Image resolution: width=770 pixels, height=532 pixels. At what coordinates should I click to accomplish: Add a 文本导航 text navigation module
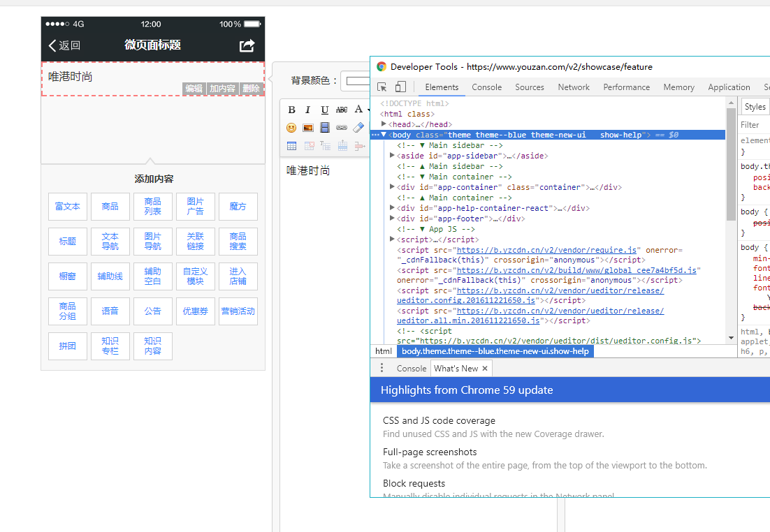[110, 242]
